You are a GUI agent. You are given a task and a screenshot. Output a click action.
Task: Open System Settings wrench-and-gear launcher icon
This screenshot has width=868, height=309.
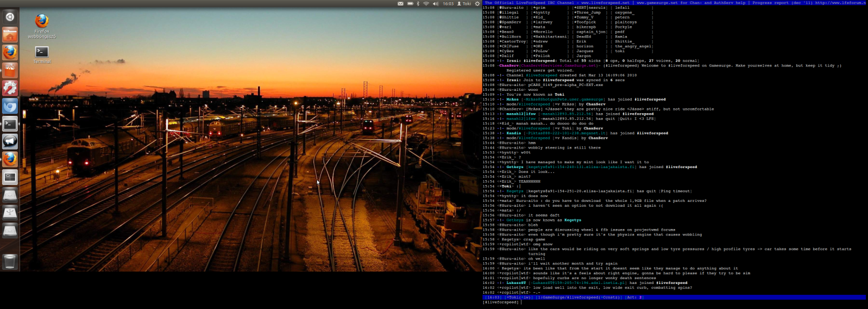coord(10,88)
